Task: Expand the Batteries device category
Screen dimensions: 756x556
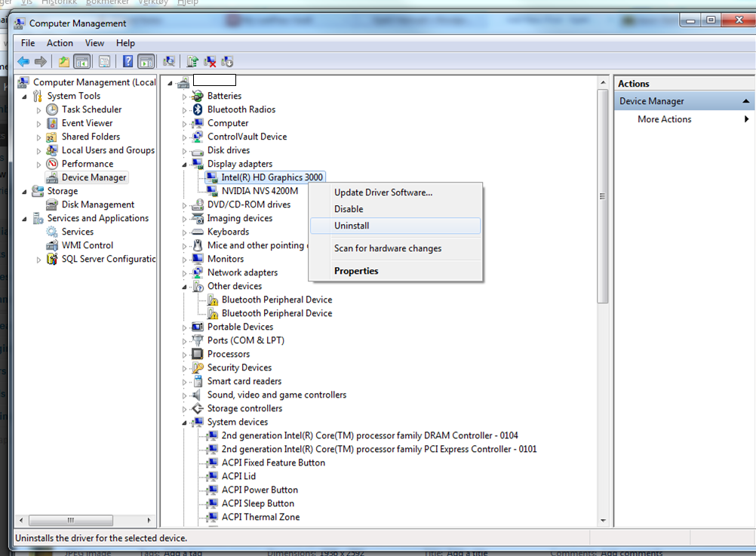Action: [184, 97]
